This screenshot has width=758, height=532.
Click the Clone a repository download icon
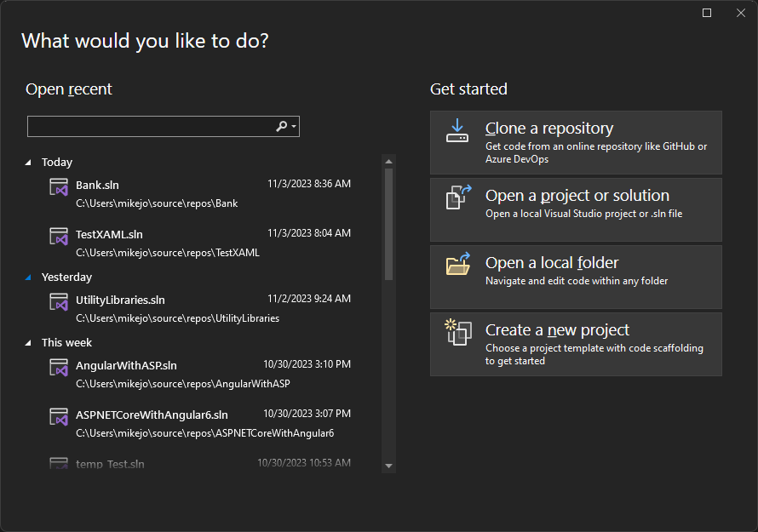tap(457, 132)
